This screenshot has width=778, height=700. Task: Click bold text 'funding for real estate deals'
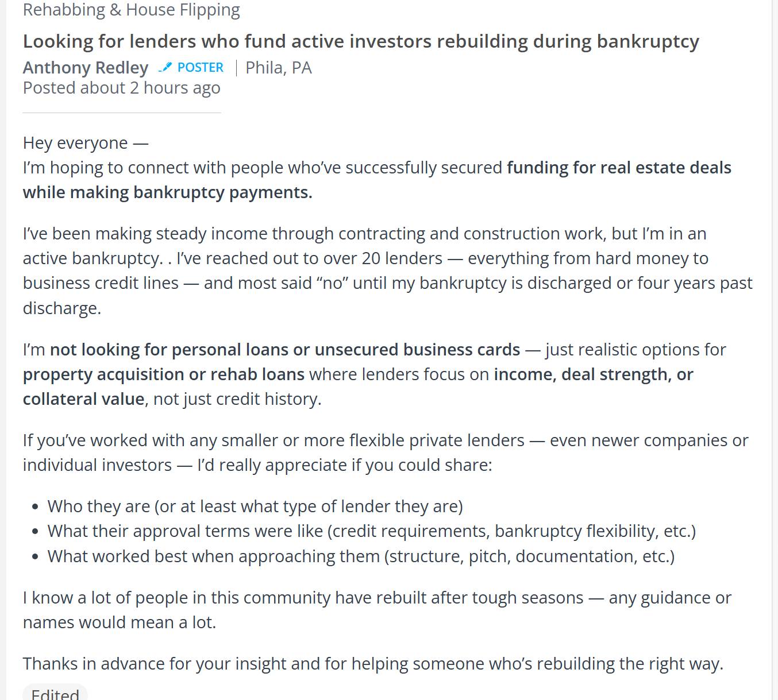(x=619, y=168)
